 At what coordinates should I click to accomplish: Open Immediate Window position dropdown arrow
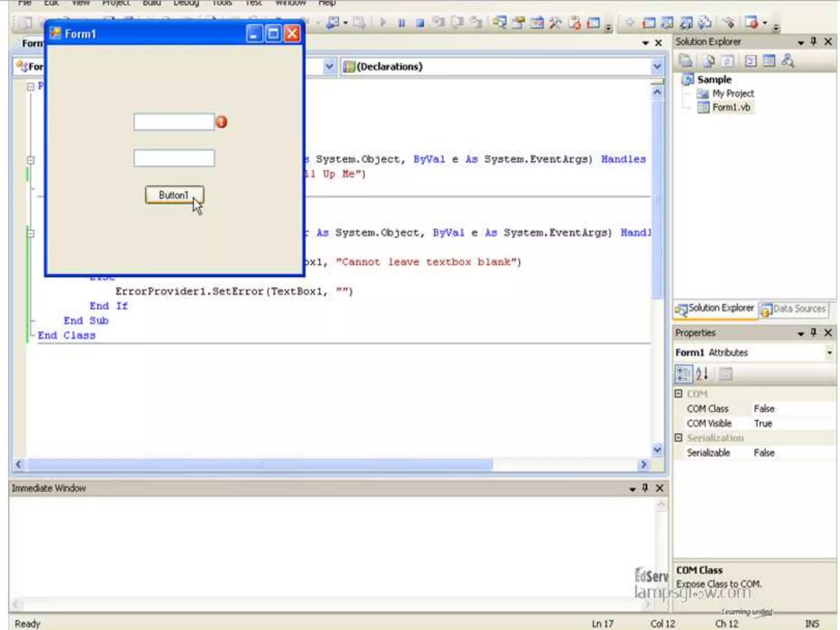tap(632, 488)
